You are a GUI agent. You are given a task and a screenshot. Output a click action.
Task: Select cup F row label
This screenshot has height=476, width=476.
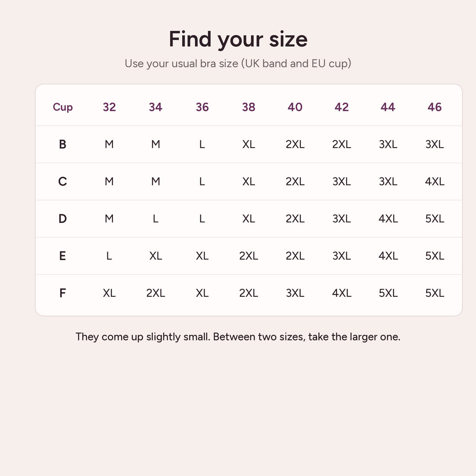[63, 293]
